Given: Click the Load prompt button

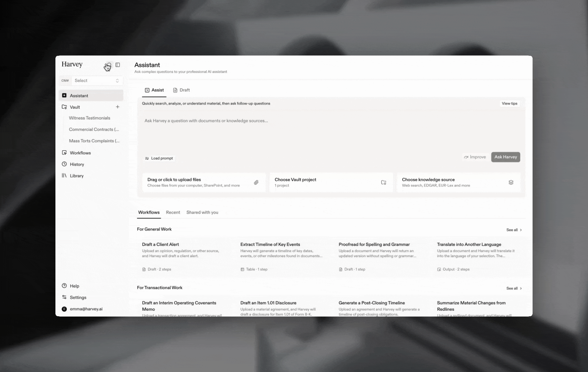Looking at the screenshot, I should [x=159, y=158].
